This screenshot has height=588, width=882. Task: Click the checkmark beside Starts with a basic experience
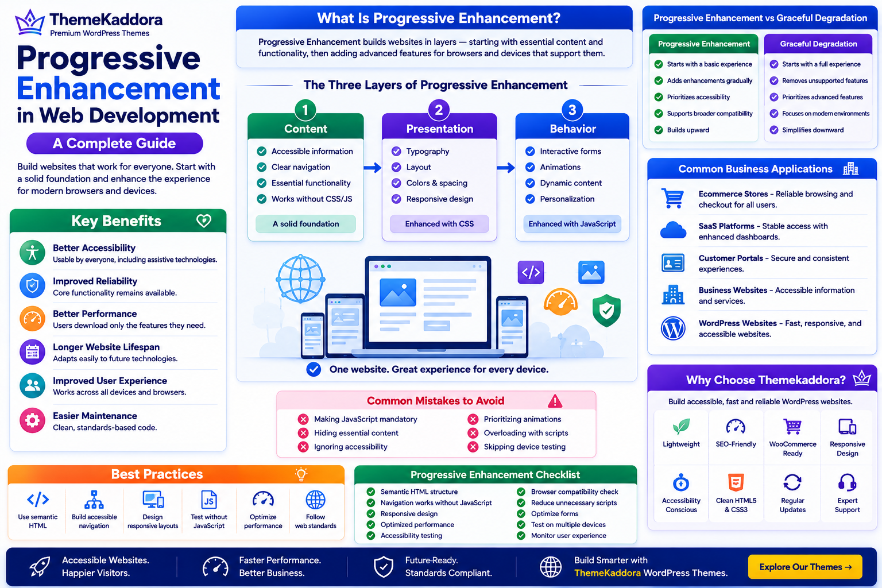pyautogui.click(x=659, y=64)
